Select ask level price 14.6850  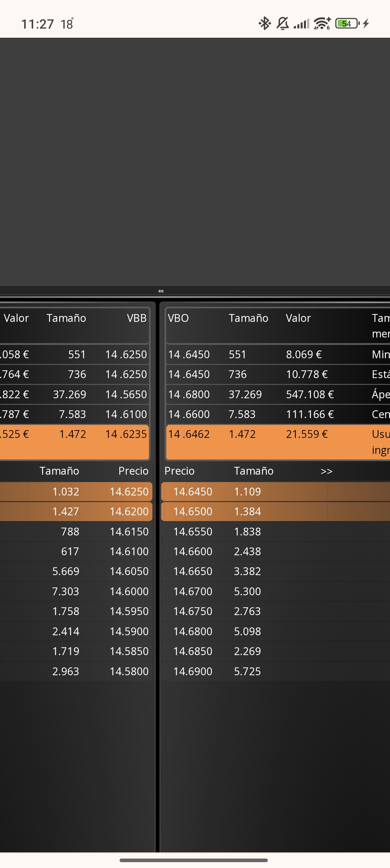(193, 651)
